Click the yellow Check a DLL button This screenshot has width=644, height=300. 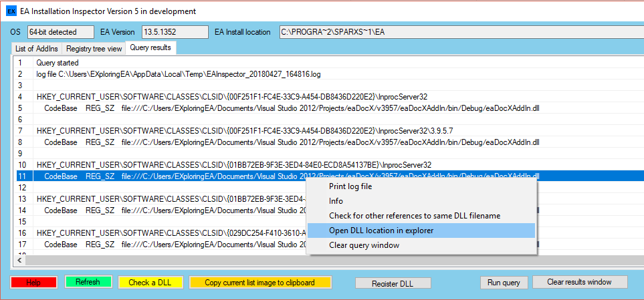150,282
